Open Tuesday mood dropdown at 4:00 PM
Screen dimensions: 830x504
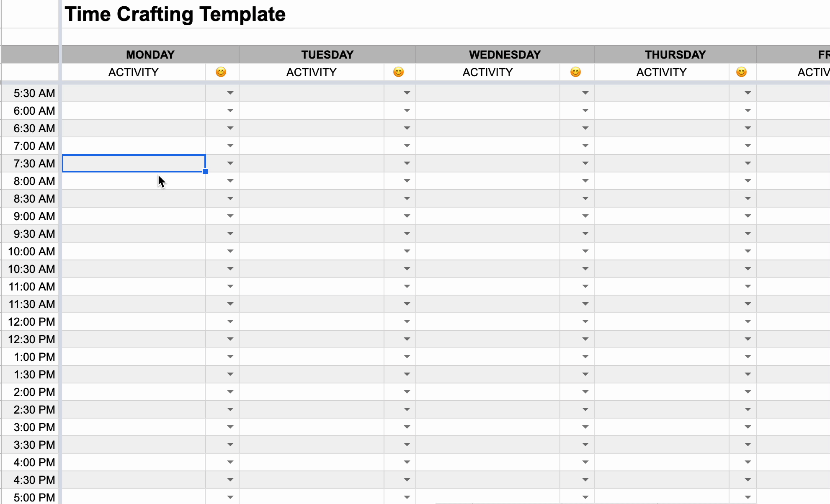click(x=407, y=462)
